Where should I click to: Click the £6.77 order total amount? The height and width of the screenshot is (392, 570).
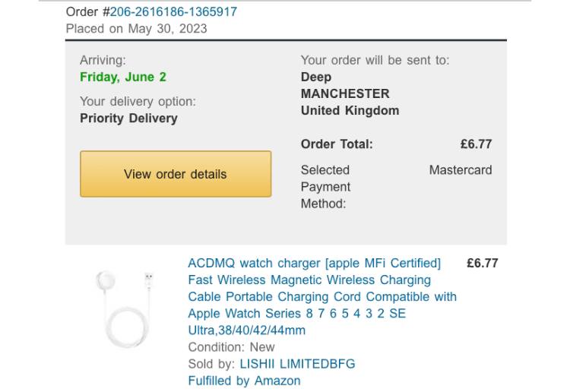[476, 144]
